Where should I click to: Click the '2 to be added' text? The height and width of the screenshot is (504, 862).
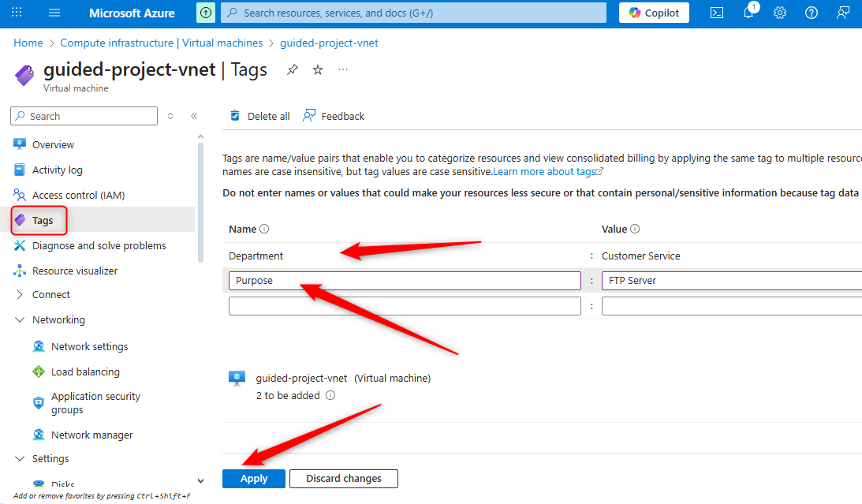pos(288,395)
